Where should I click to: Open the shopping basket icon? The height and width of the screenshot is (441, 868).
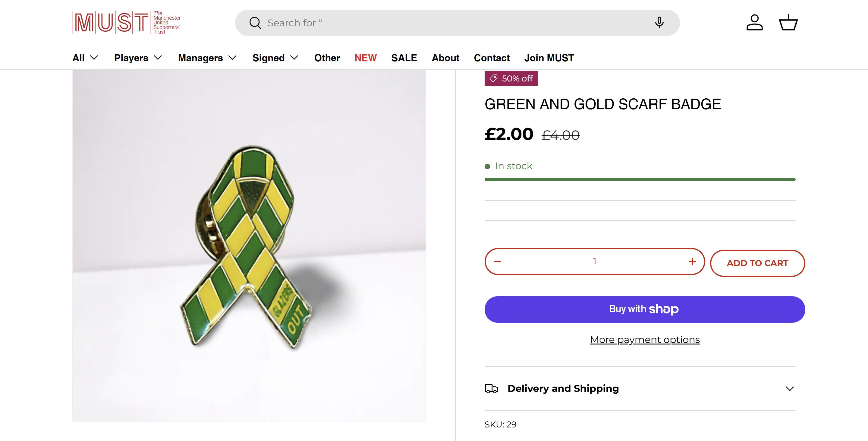(788, 23)
